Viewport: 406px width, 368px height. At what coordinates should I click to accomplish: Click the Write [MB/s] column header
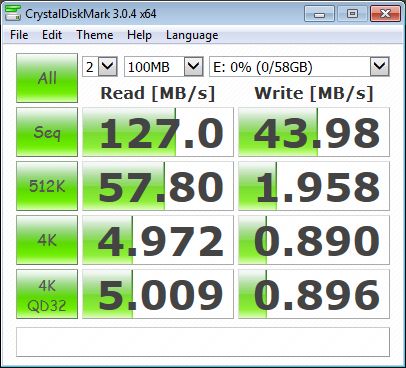(314, 93)
